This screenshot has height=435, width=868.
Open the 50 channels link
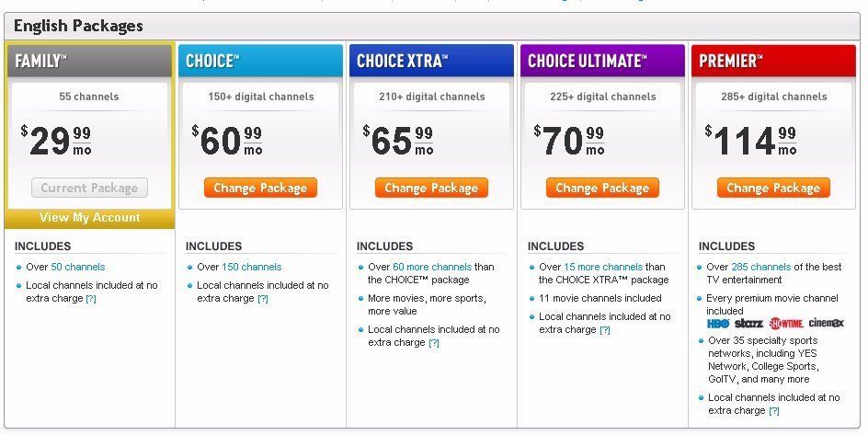pos(77,267)
